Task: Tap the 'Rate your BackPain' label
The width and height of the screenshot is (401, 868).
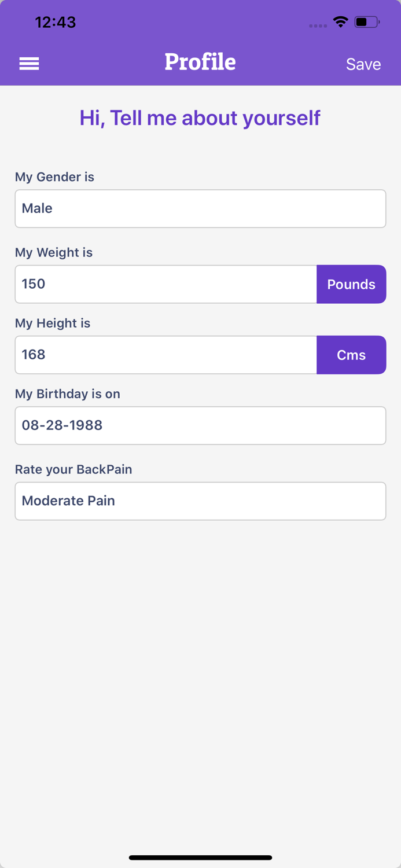Action: tap(73, 469)
